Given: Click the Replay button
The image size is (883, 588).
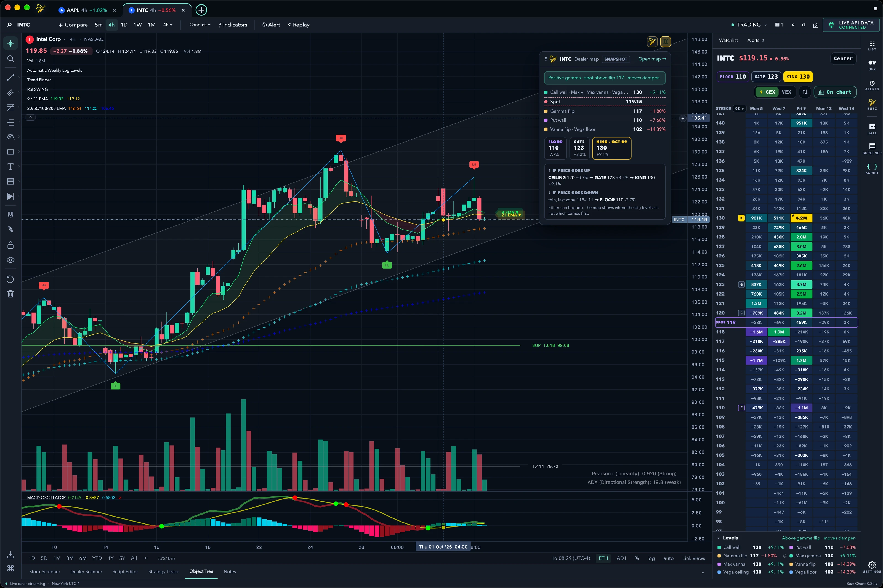Looking at the screenshot, I should coord(299,25).
